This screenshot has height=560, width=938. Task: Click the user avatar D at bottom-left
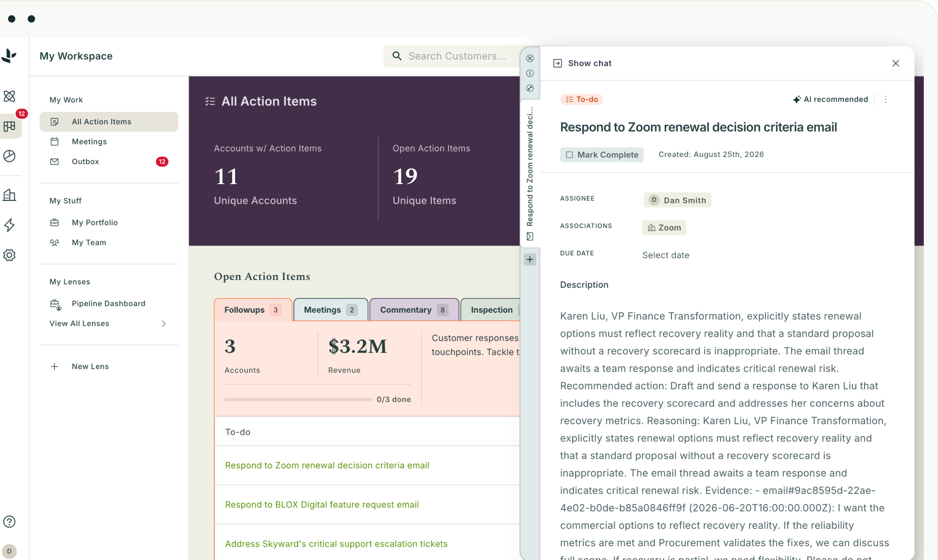[9, 551]
